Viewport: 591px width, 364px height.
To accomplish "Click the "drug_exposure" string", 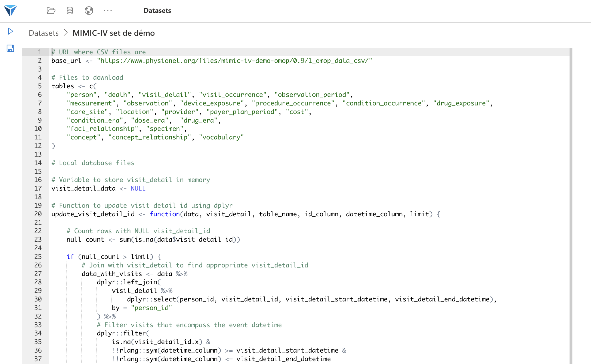I will pyautogui.click(x=461, y=103).
